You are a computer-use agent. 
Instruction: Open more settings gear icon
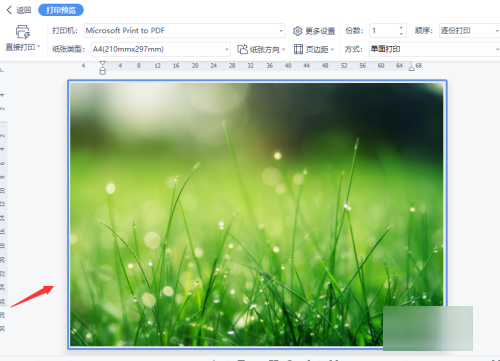[x=297, y=31]
